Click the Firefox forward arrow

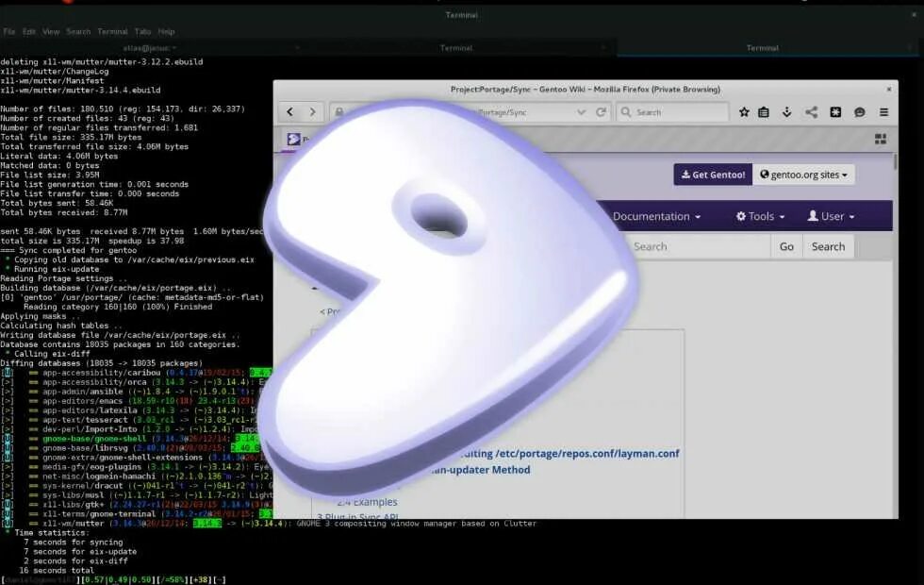coord(312,112)
